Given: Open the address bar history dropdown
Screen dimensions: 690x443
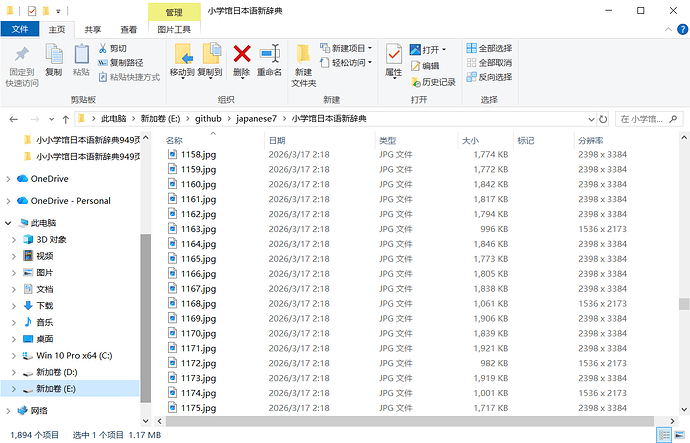Looking at the screenshot, I should pyautogui.click(x=591, y=119).
